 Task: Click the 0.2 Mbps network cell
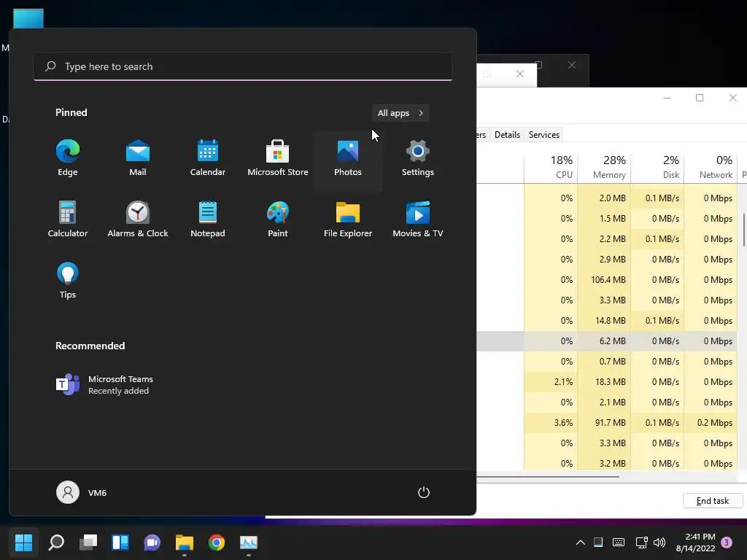pyautogui.click(x=711, y=423)
